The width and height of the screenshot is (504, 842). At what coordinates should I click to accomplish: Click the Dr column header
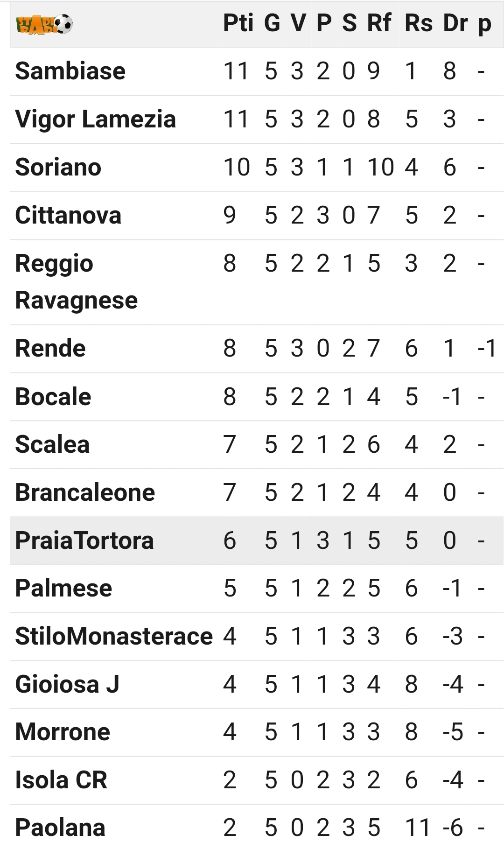[455, 23]
